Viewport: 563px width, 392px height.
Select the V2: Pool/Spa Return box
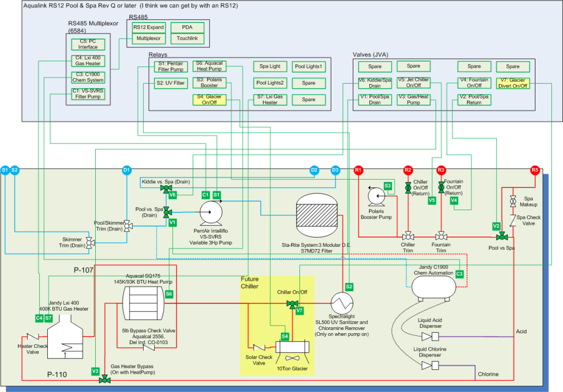click(474, 100)
